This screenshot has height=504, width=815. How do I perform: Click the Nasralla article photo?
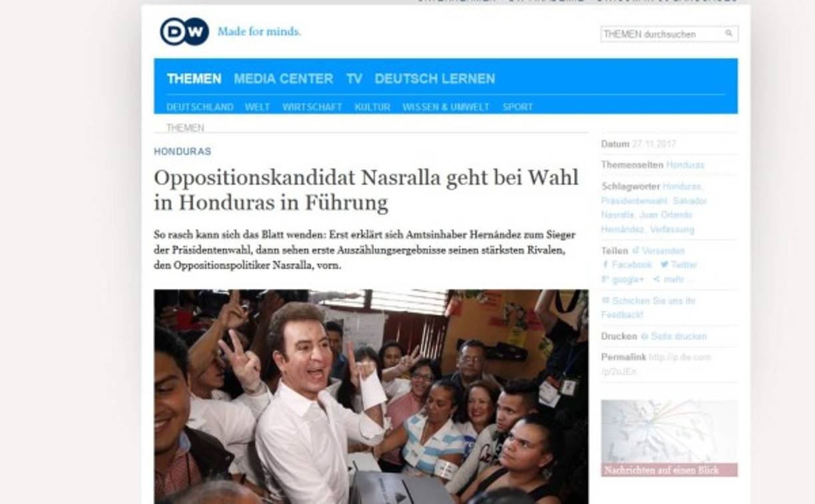click(x=371, y=396)
